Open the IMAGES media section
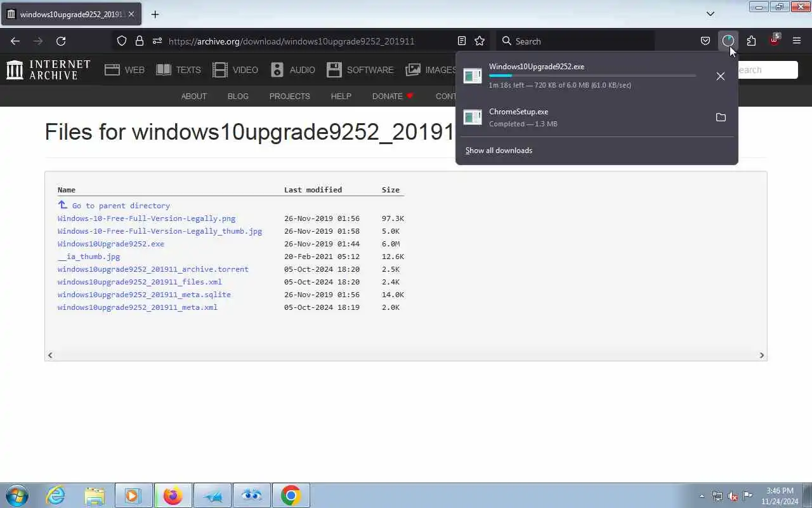Image resolution: width=812 pixels, height=508 pixels. pyautogui.click(x=431, y=70)
